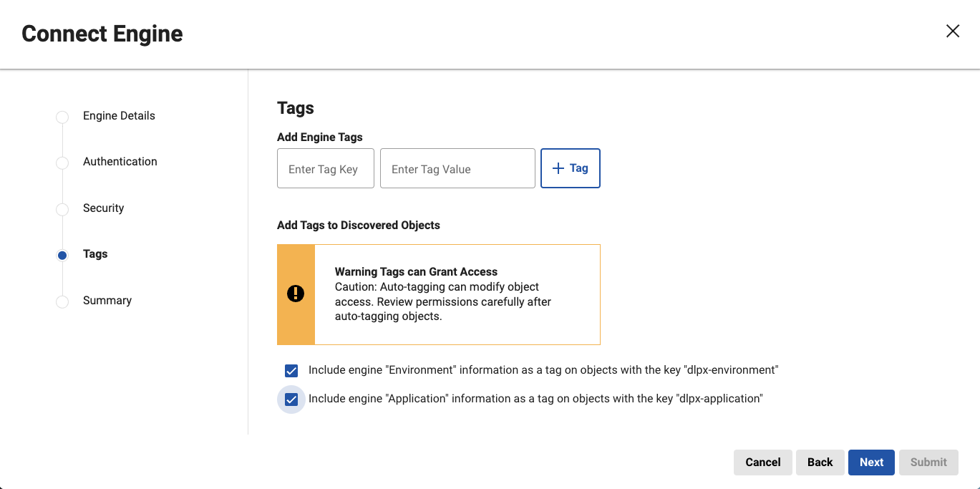This screenshot has height=489, width=980.
Task: Focus the Enter Tag Key field
Action: click(x=325, y=169)
